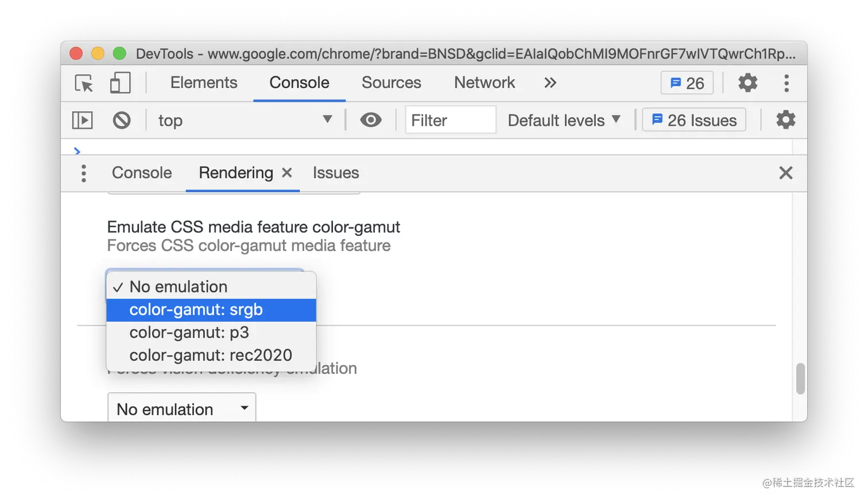
Task: Switch to the Elements tab
Action: tap(204, 83)
